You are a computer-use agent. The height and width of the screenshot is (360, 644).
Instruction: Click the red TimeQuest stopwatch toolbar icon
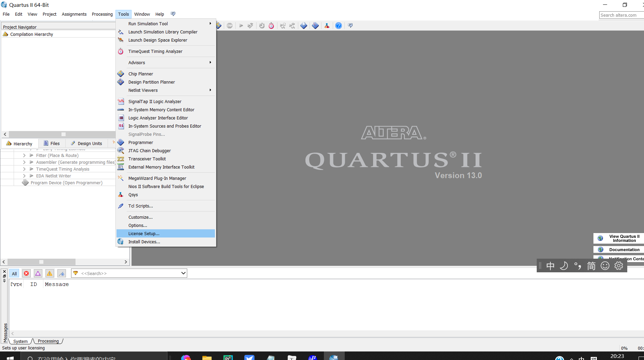coord(271,26)
